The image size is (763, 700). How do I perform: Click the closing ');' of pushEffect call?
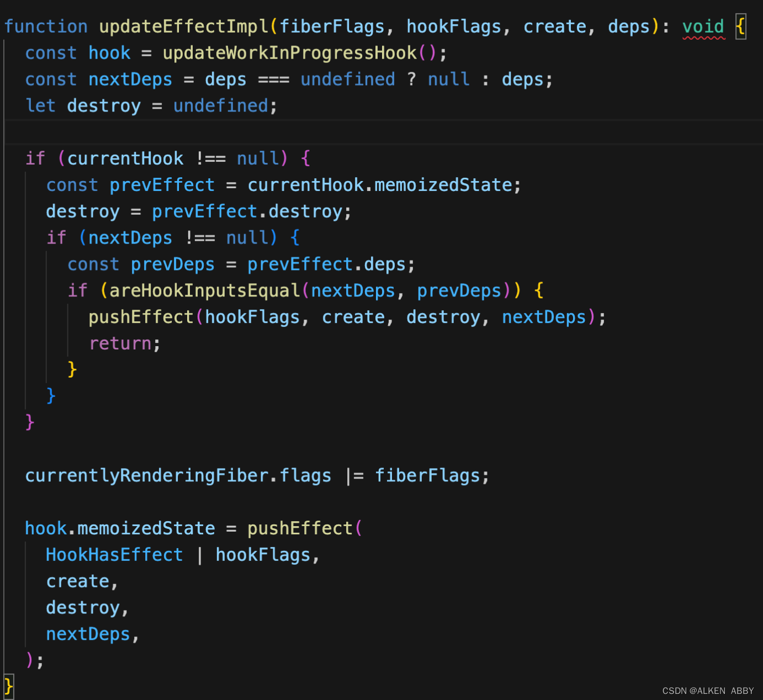click(35, 660)
